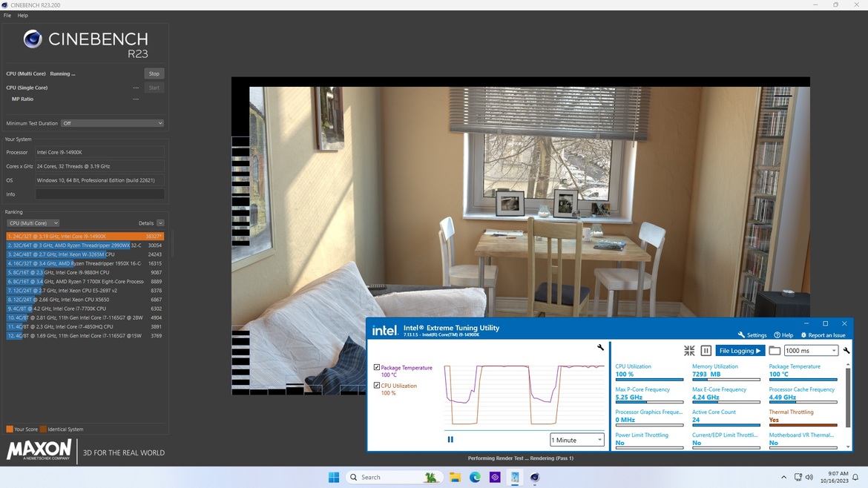Open Cinebench File menu

(7, 16)
